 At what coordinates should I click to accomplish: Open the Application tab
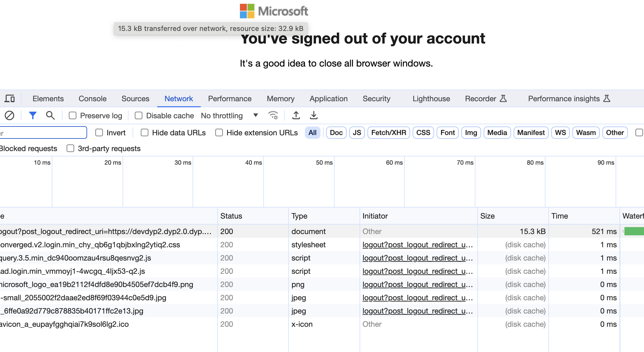pos(328,99)
